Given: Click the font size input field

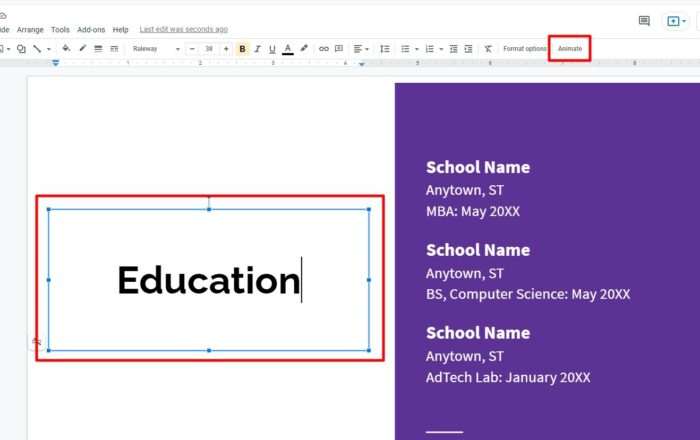Looking at the screenshot, I should pos(209,49).
